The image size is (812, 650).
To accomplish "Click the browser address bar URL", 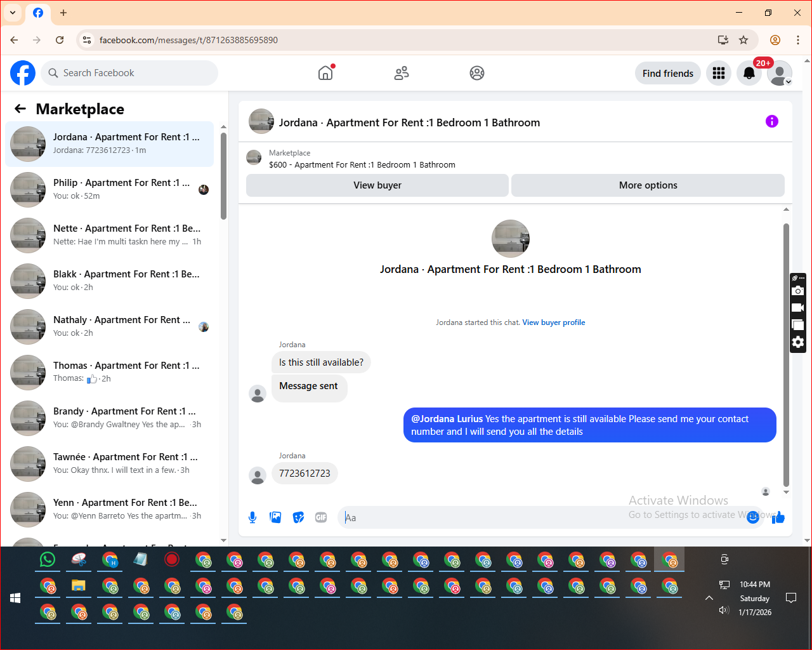I will 188,40.
